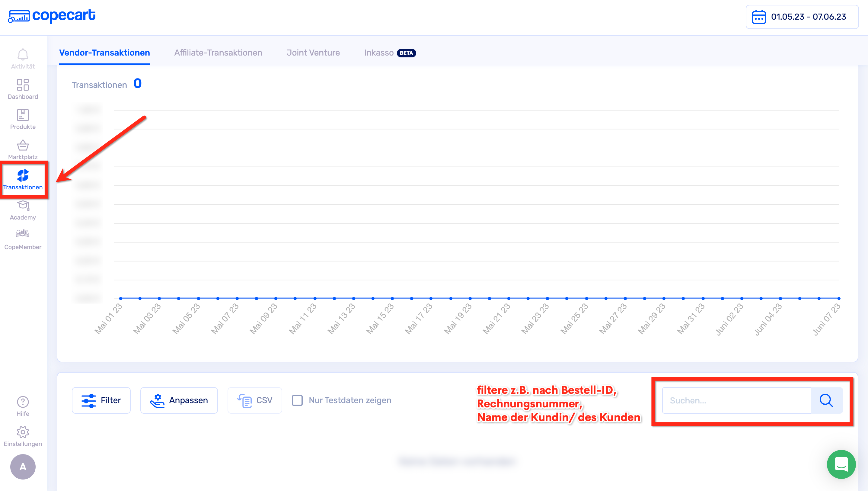The width and height of the screenshot is (868, 491).
Task: Open the user avatar A menu
Action: (x=23, y=467)
